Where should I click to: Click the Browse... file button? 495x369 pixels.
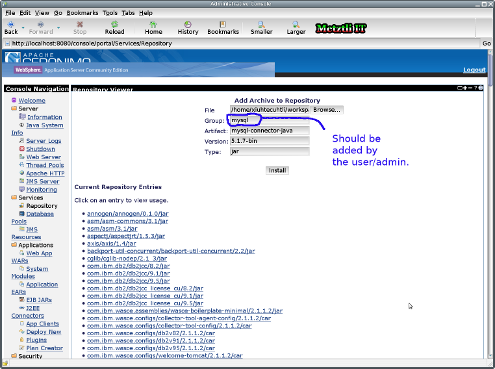click(327, 110)
